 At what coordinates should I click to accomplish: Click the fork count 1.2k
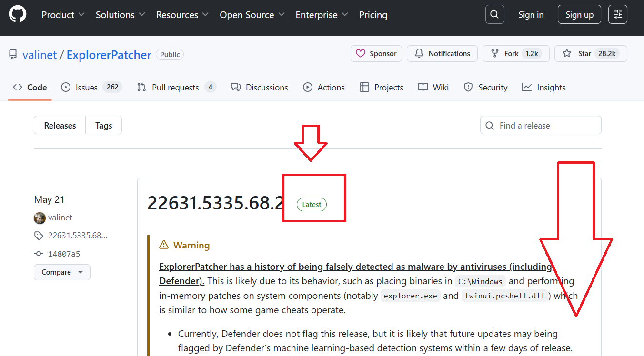point(532,54)
